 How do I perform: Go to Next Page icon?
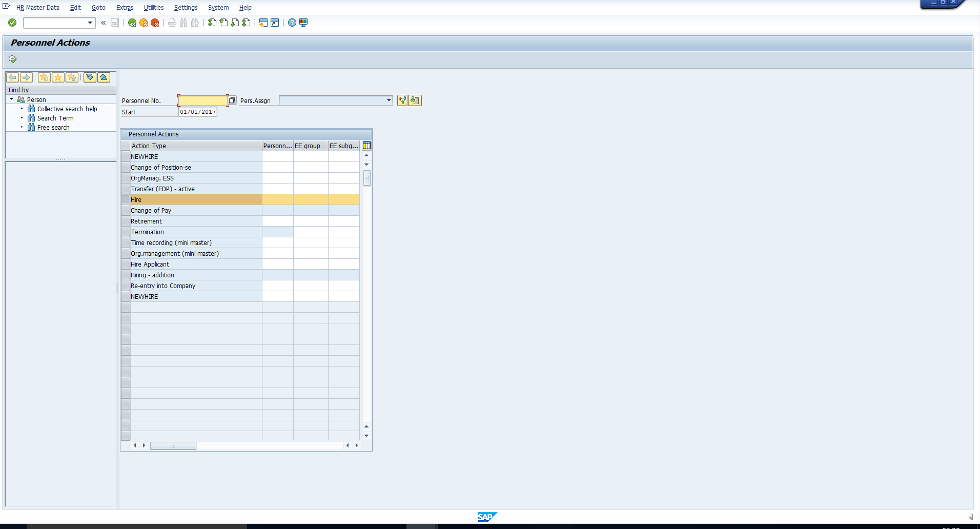click(235, 23)
